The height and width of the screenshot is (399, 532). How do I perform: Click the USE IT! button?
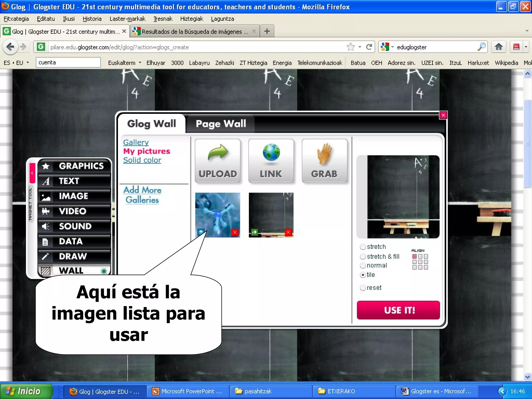(x=398, y=310)
